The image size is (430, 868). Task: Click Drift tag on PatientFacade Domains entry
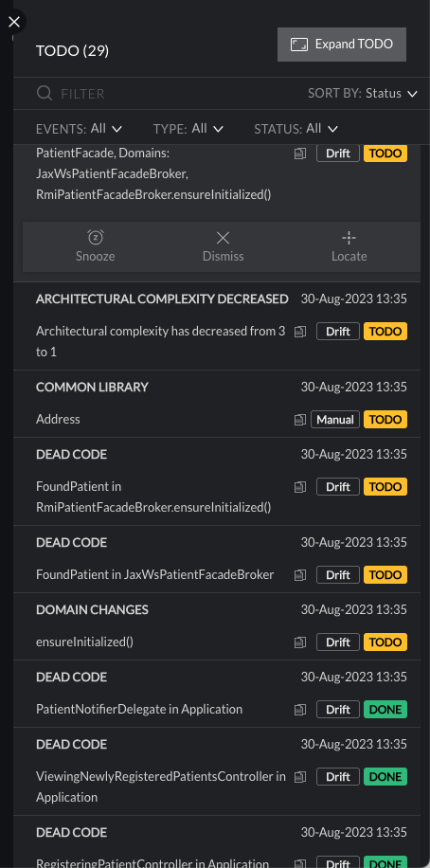tap(337, 154)
